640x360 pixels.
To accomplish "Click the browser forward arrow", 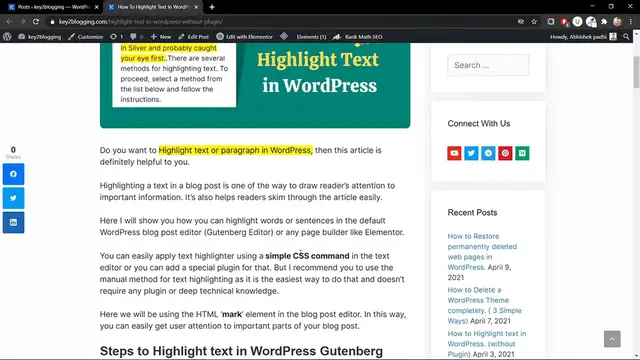I will point(22,22).
